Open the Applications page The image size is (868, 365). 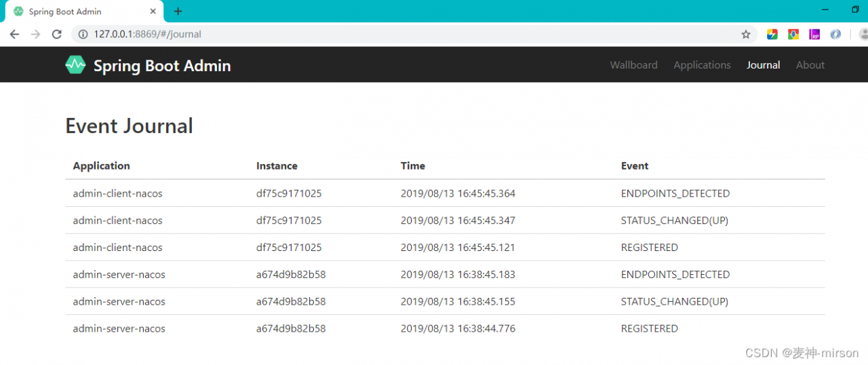pos(702,65)
